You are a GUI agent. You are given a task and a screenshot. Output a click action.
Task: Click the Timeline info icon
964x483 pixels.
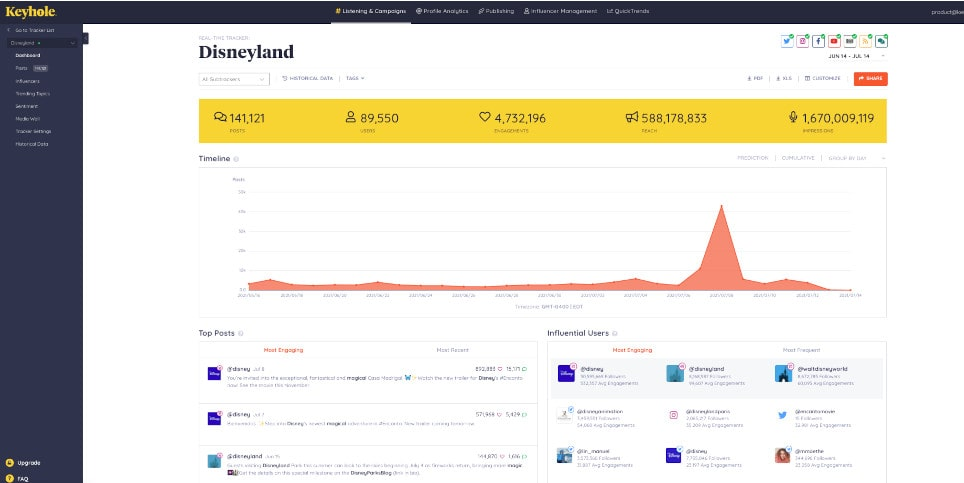tap(236, 159)
